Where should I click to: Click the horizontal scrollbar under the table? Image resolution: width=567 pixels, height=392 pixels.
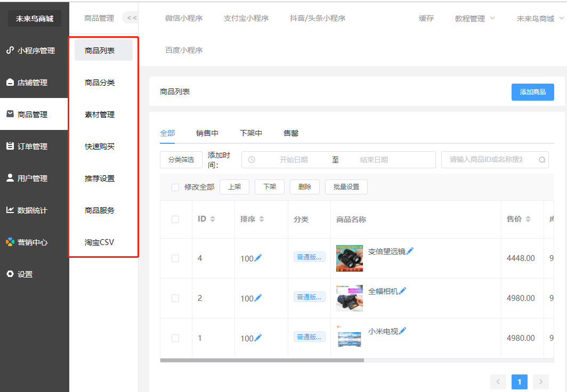click(x=262, y=361)
